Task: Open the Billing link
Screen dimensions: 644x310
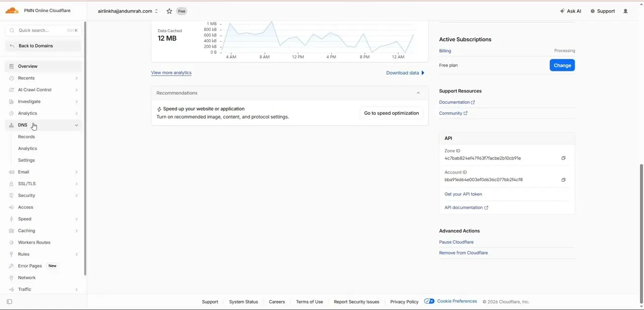Action: 445,51
